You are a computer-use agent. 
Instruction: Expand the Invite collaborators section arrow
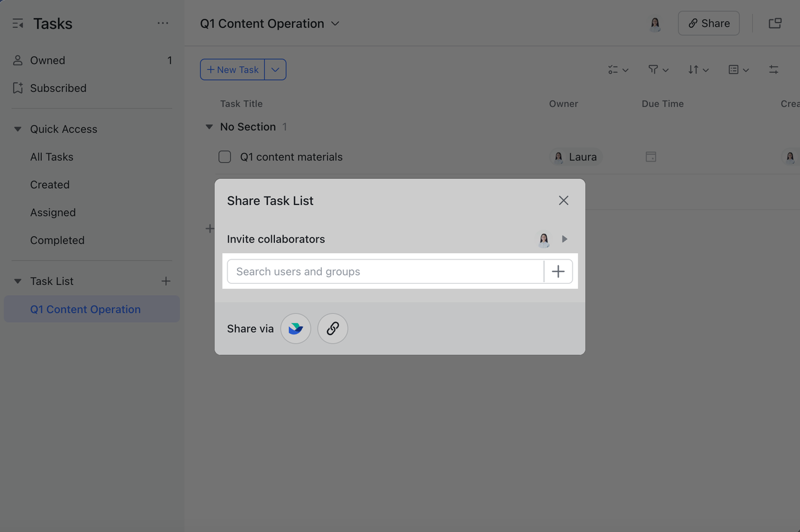click(564, 239)
